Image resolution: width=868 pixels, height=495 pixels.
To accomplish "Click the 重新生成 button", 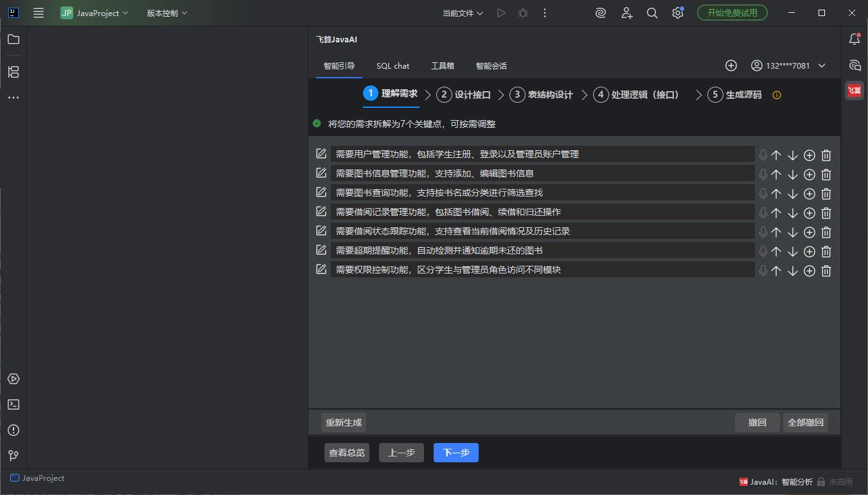I will pos(344,422).
